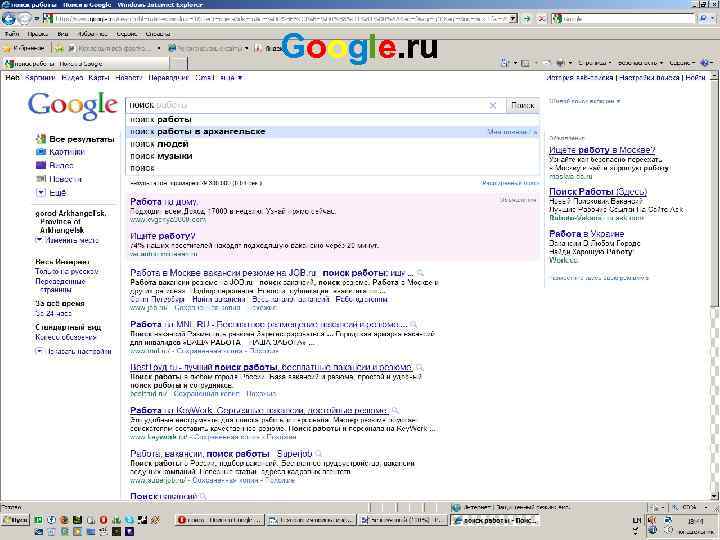Open IE Сервис tools dropdown
This screenshot has width=720, height=540.
point(682,62)
